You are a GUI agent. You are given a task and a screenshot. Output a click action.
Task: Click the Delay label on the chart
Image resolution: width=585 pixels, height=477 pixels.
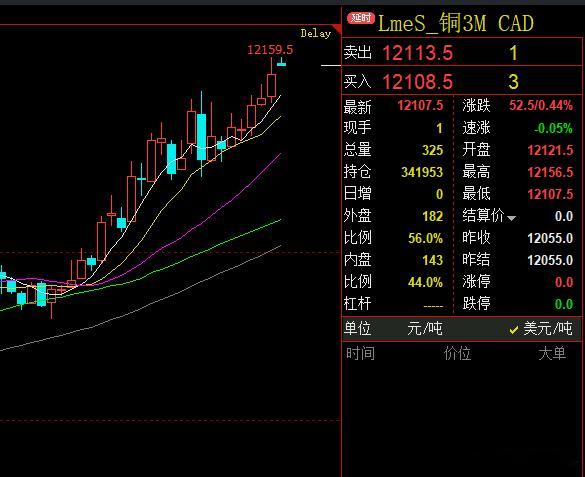[x=316, y=34]
